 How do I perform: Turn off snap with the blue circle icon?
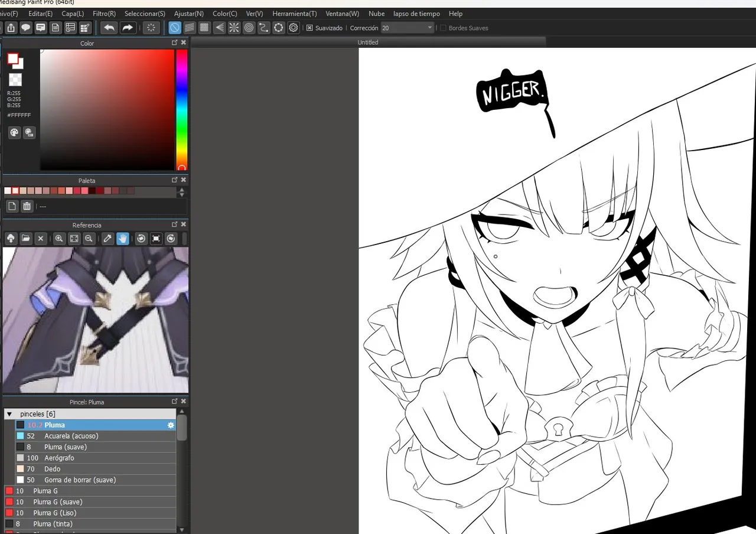pos(175,28)
